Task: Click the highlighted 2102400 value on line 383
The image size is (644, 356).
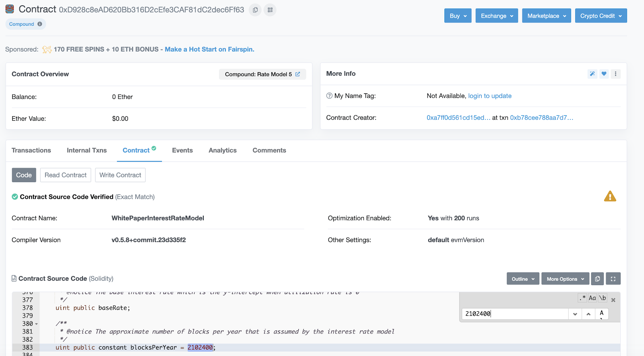Action: [200, 348]
